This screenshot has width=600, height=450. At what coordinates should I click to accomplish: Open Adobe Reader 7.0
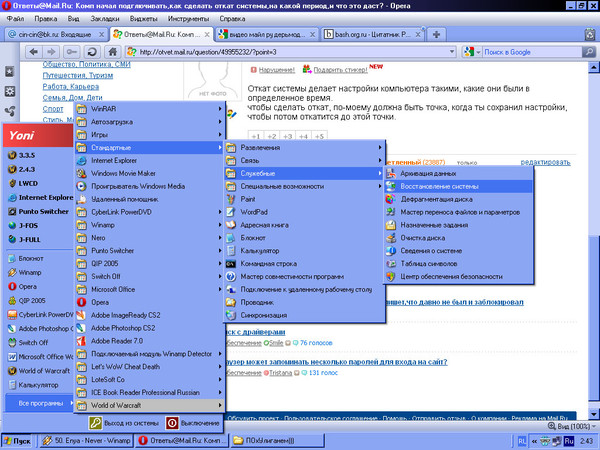(149, 341)
